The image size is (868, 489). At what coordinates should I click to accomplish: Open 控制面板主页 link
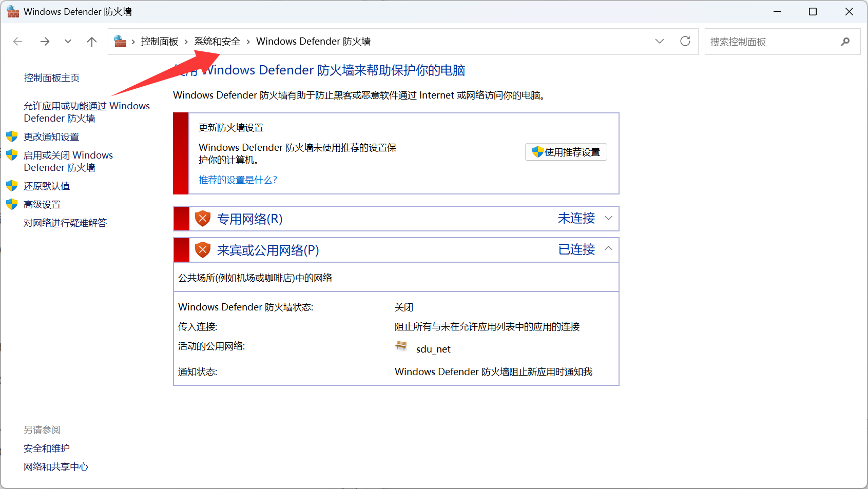click(52, 78)
